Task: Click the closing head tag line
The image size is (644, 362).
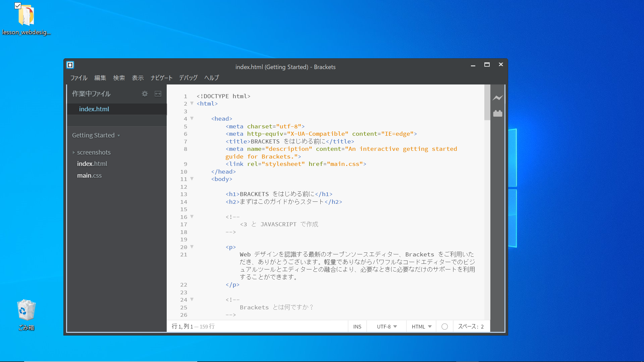Action: 223,172
